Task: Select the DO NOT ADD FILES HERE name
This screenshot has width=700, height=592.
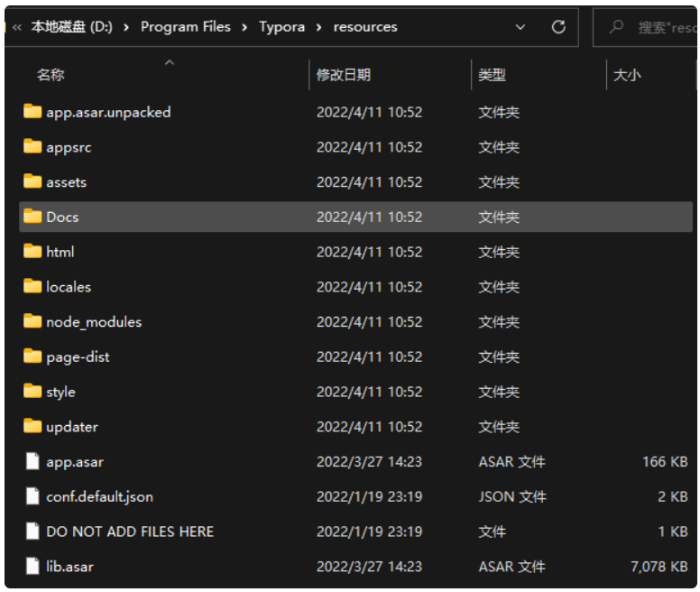Action: pos(130,532)
